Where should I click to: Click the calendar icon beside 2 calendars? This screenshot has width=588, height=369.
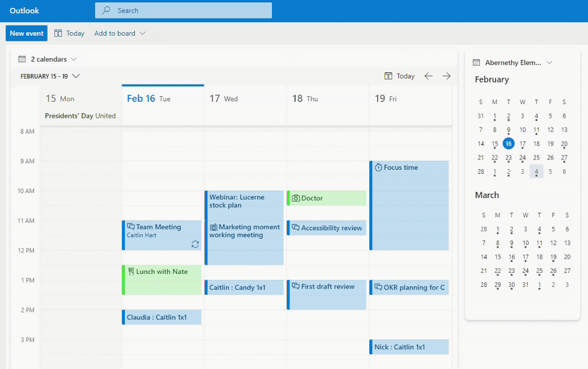click(x=22, y=59)
